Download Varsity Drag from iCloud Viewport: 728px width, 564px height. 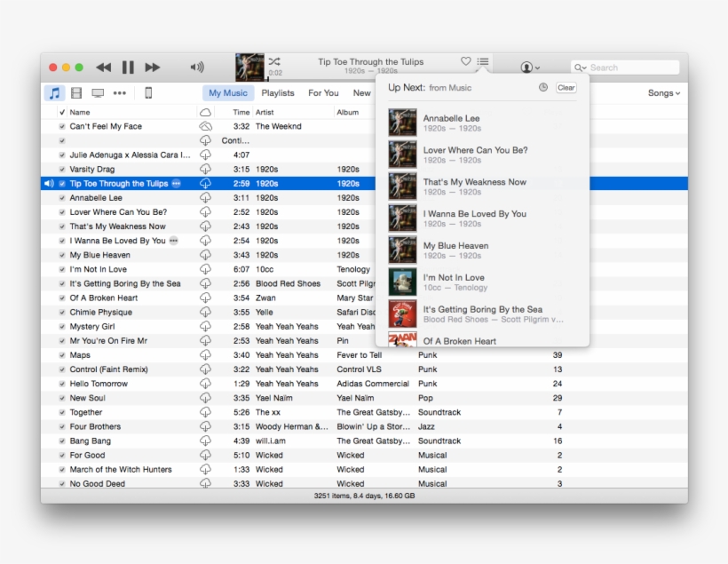coord(205,169)
